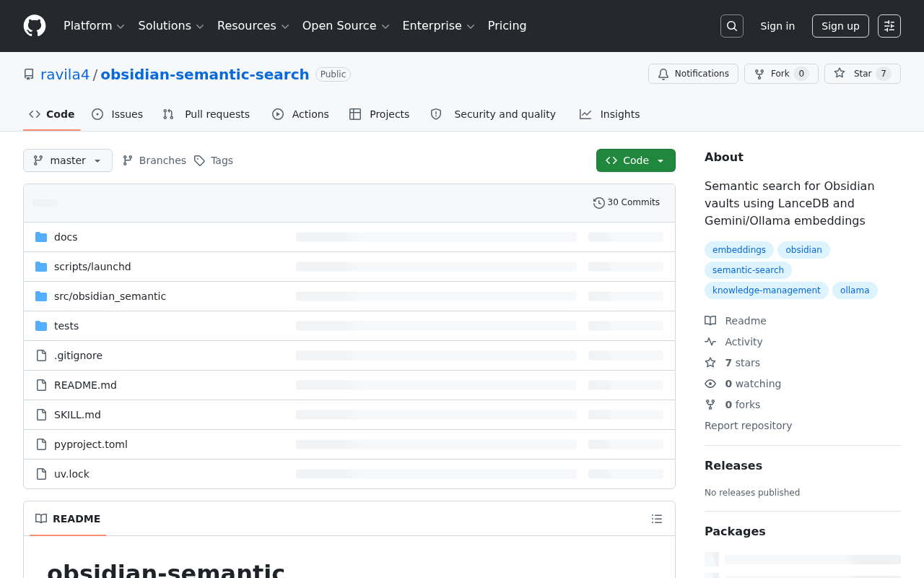Viewport: 924px width, 578px height.
Task: Open the appearance settings sliders icon
Action: click(889, 26)
